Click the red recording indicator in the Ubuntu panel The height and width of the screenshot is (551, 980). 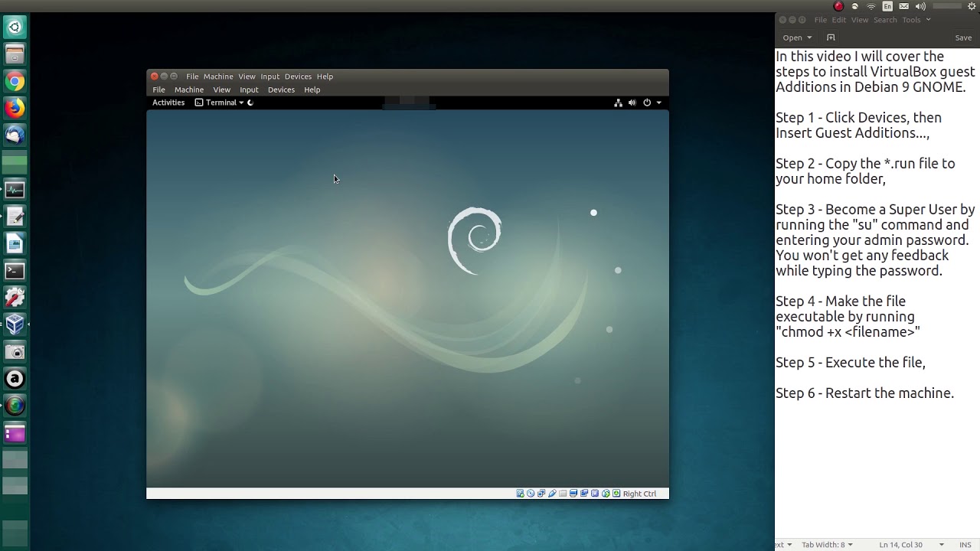coord(838,6)
